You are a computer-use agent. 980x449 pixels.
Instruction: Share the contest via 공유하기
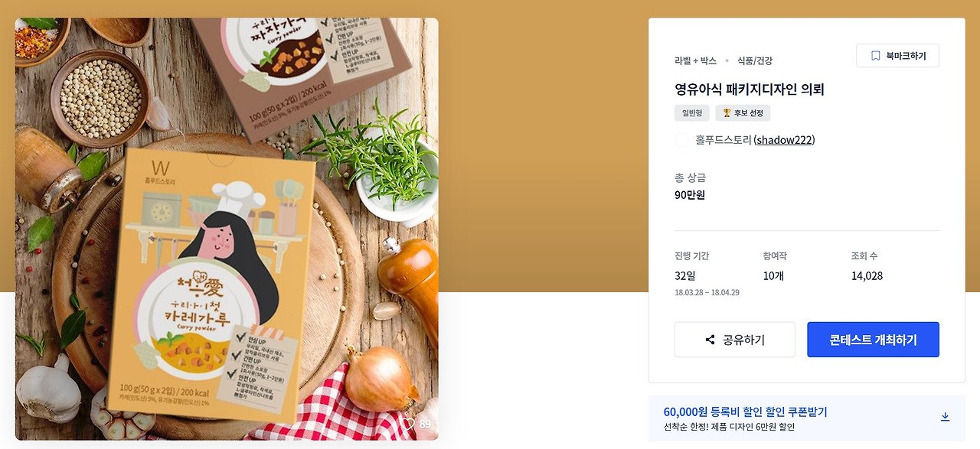pos(734,340)
